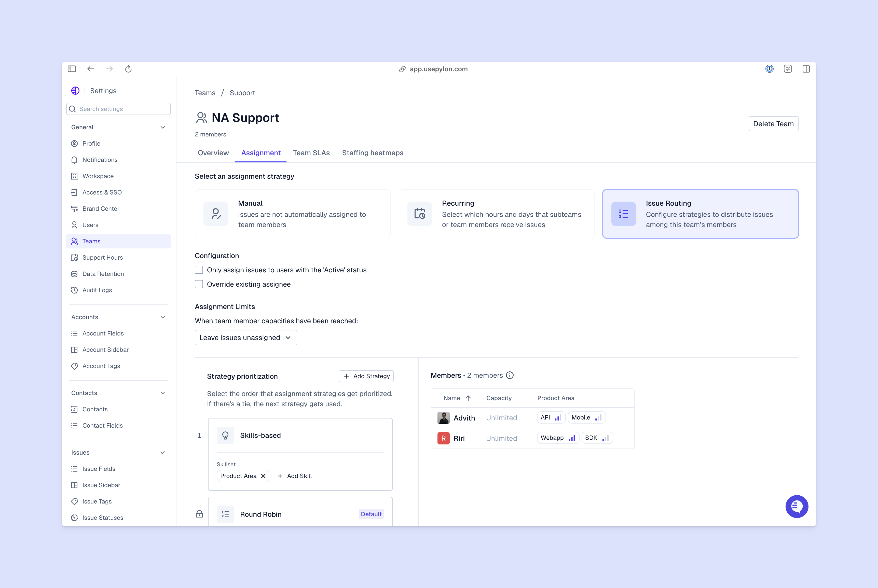Open the Leave issues unassigned dropdown
878x588 pixels.
(246, 338)
